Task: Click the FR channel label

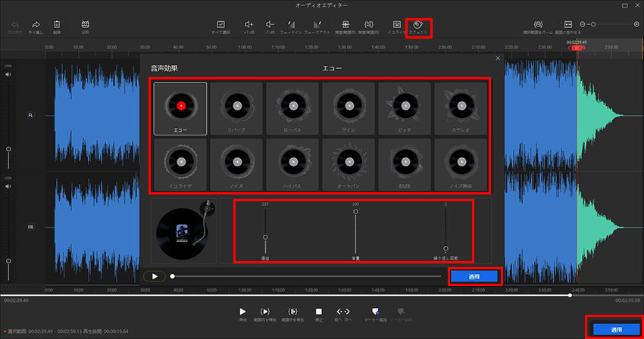Action: tap(30, 227)
